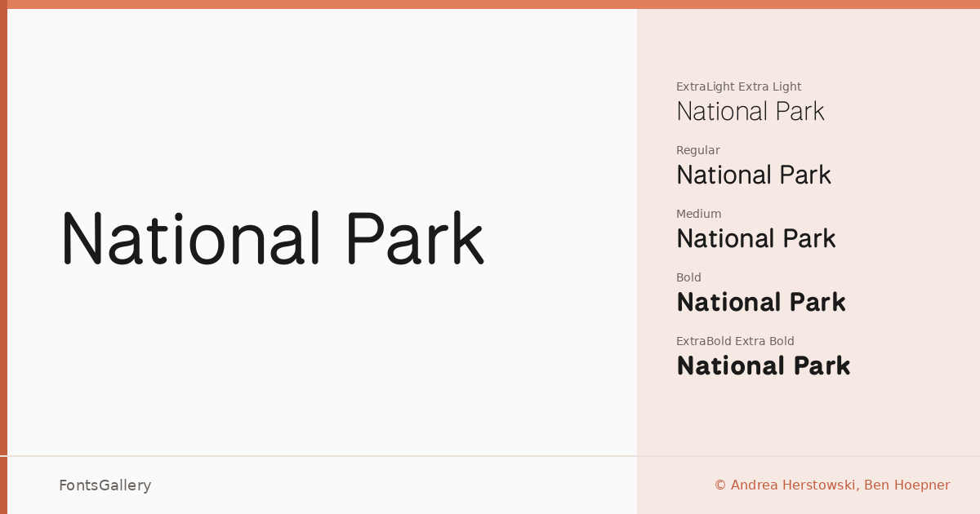Select the 'Bold' weight label
980x514 pixels.
(x=688, y=277)
